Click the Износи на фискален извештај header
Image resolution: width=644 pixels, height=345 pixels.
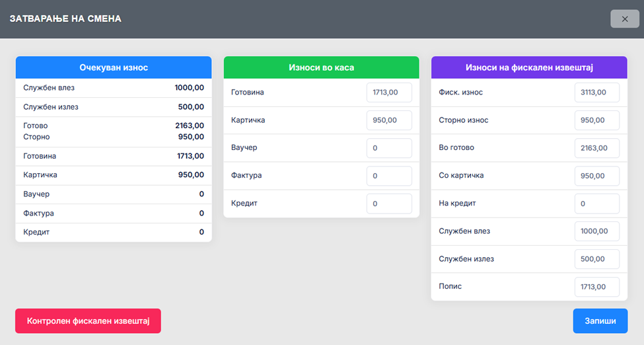(529, 67)
